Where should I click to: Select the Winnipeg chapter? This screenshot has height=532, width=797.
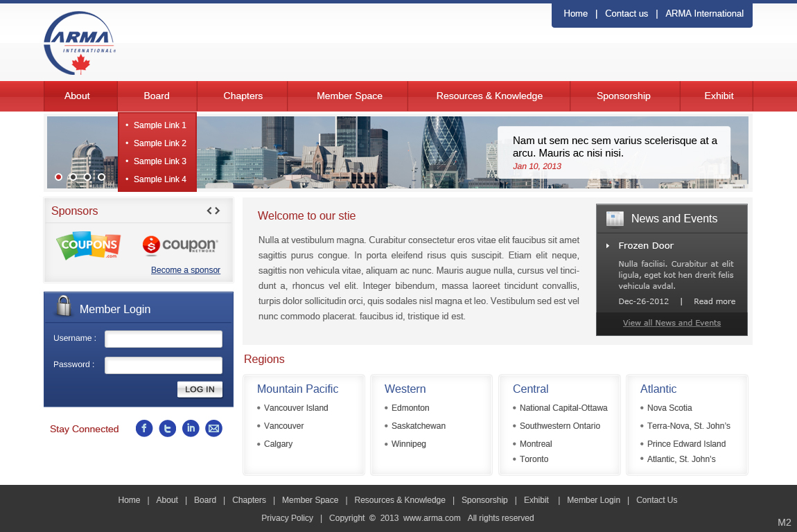click(x=409, y=444)
